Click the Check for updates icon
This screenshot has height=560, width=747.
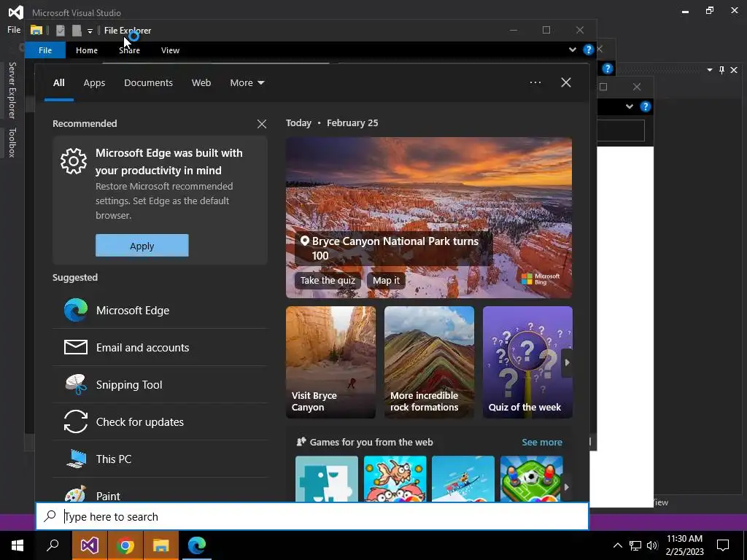(76, 421)
